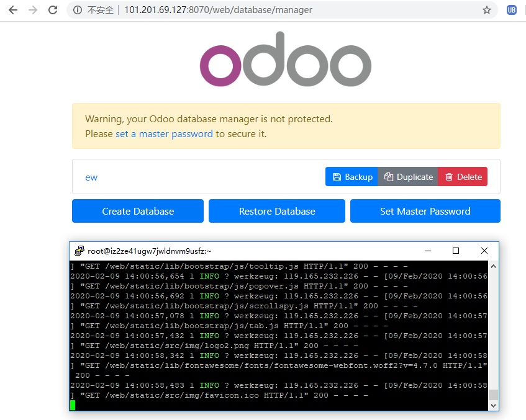Open the set a master password link
This screenshot has width=526, height=420.
164,133
